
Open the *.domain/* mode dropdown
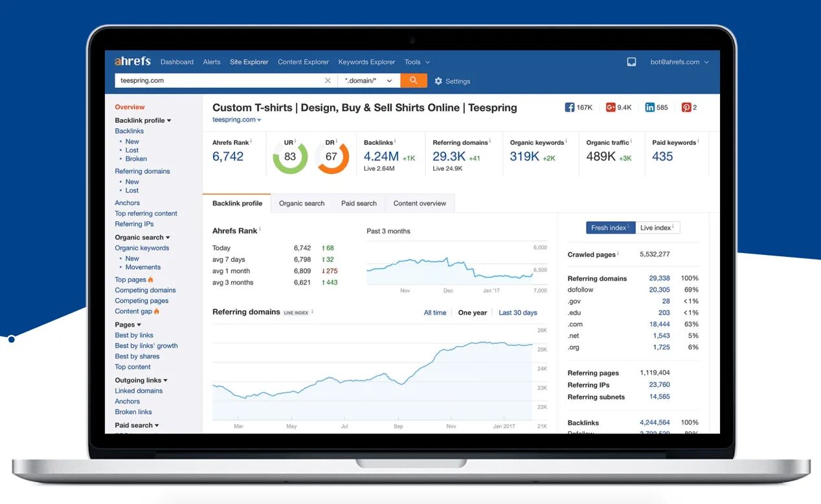pos(368,81)
